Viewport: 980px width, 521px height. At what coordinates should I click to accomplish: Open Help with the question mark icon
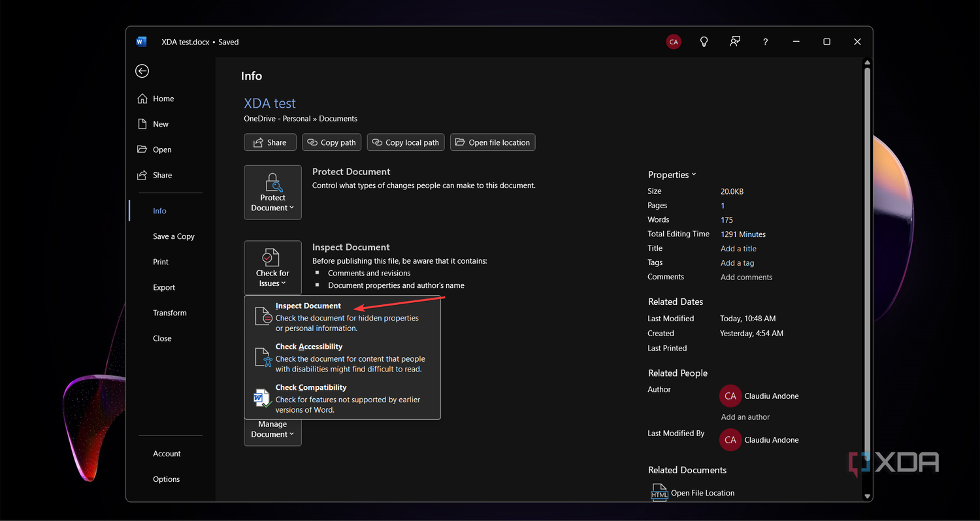click(766, 42)
